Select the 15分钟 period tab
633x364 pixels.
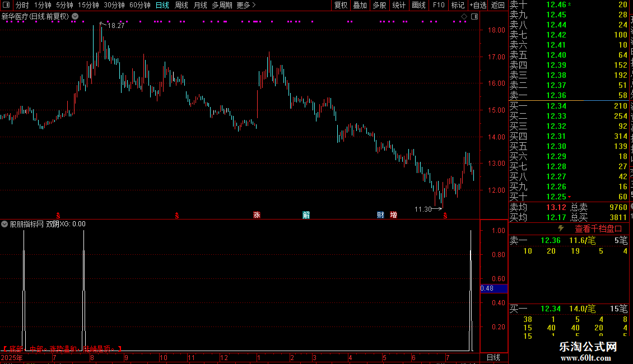coord(89,5)
